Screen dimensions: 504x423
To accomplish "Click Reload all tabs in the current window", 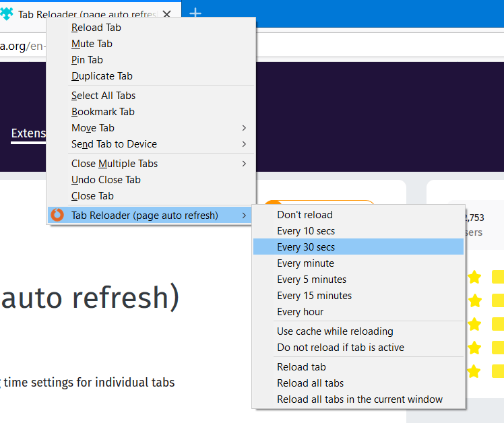I will click(x=360, y=399).
